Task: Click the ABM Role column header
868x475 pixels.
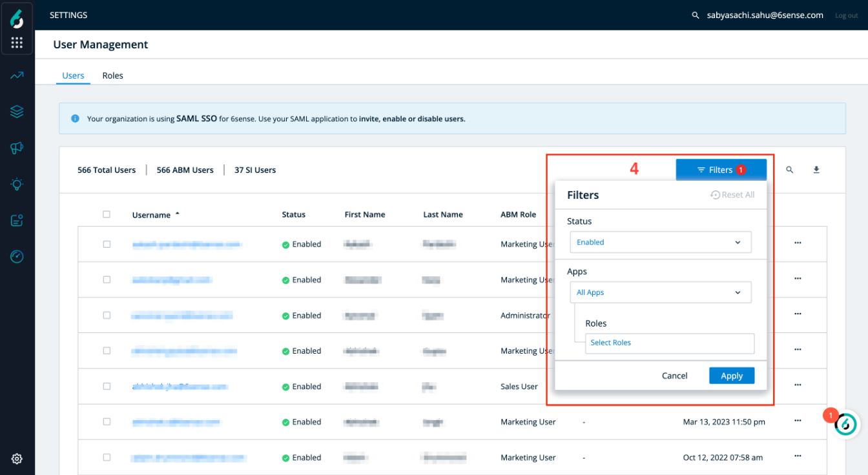Action: click(x=518, y=214)
